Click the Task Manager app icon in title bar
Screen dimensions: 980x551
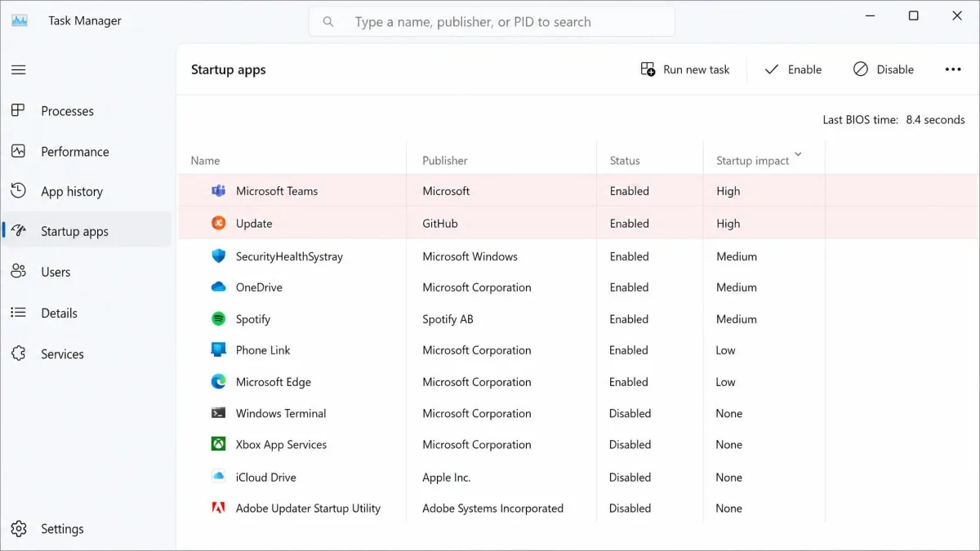coord(20,20)
